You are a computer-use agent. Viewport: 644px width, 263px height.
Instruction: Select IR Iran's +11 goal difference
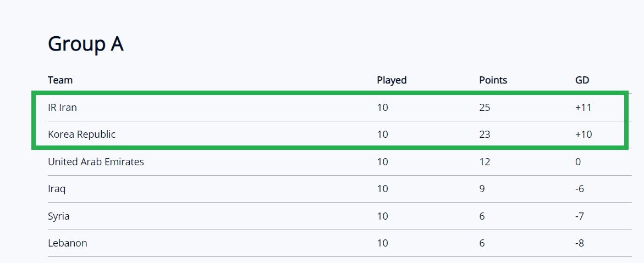pyautogui.click(x=583, y=108)
